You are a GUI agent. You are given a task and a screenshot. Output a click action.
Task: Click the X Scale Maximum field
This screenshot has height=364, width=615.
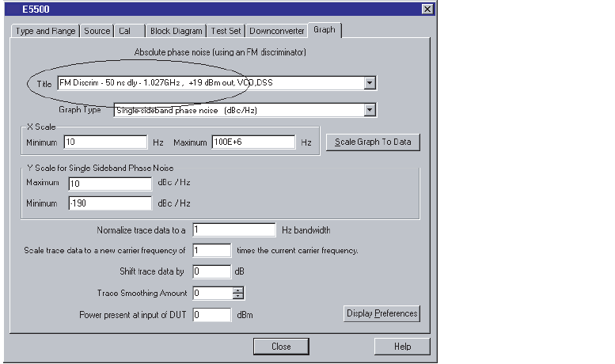coord(253,142)
